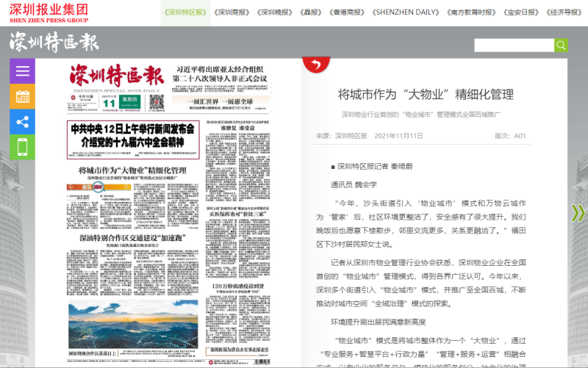588x368 pixels.
Task: Click subtitle 深圳物业行业首创的"物业城市"管理模式
Action: coord(420,115)
